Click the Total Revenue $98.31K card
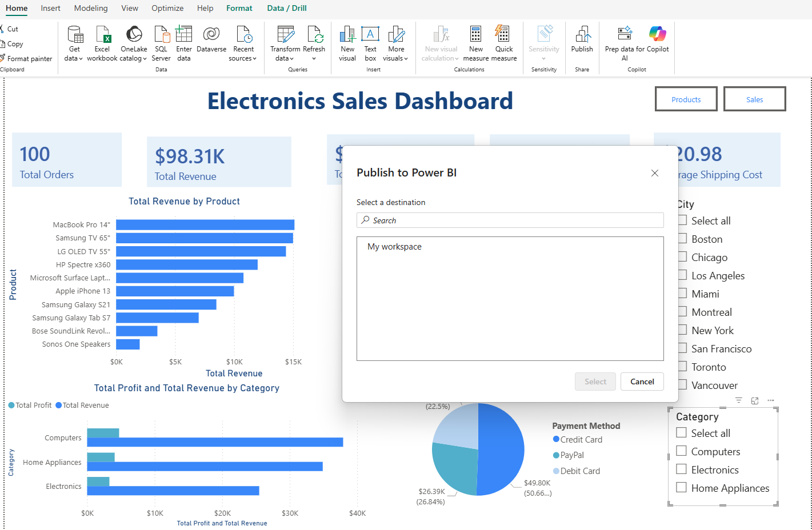Viewport: 812px width, 530px height. point(219,162)
